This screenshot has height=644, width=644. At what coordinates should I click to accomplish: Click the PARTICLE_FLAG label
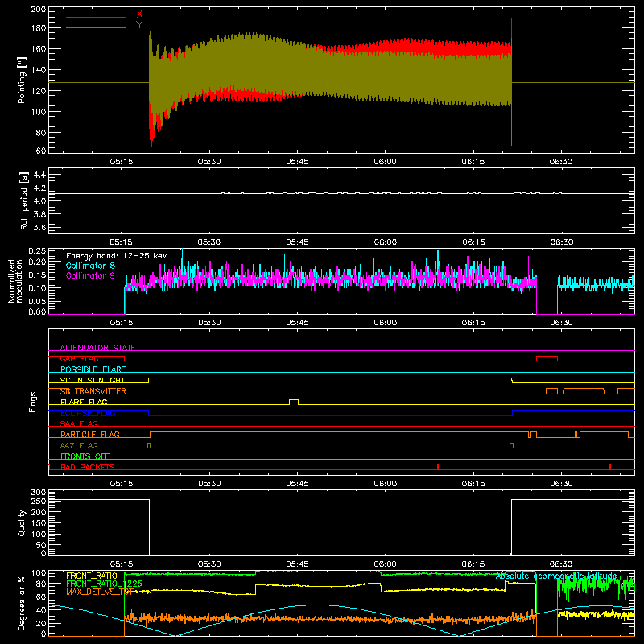tap(90, 435)
